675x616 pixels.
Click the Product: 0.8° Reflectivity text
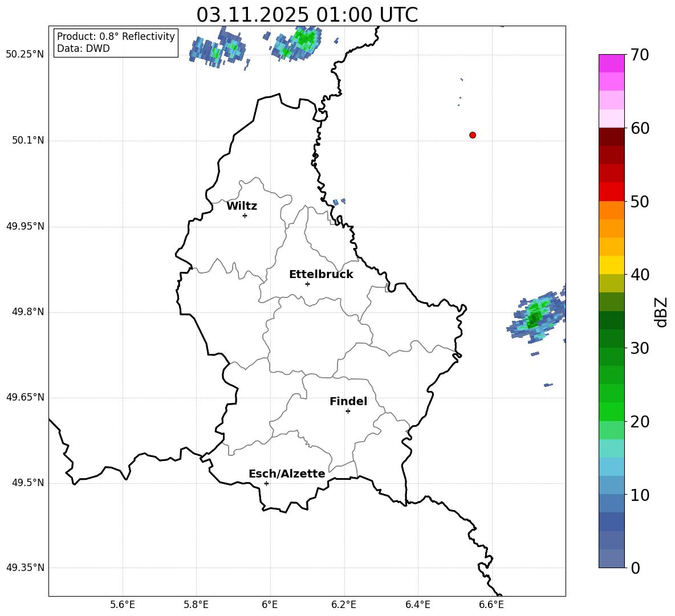point(116,36)
